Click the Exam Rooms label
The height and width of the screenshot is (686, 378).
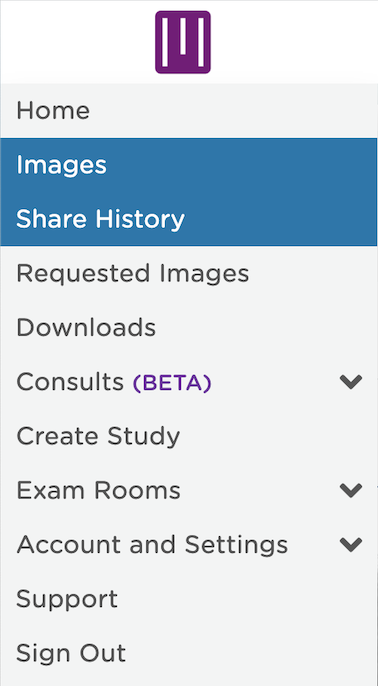click(98, 490)
